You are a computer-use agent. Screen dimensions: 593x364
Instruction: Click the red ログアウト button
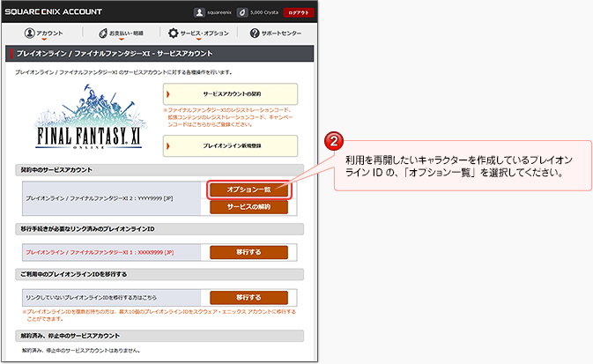coord(299,12)
